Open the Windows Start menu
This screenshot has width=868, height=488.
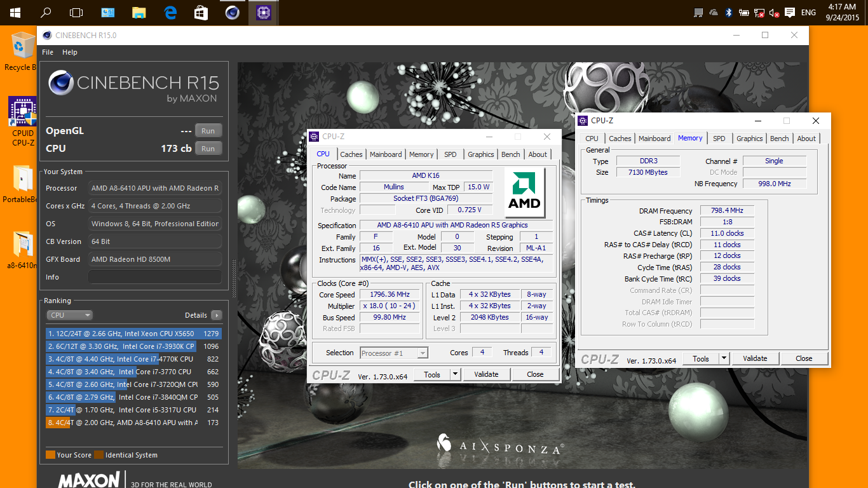(15, 13)
